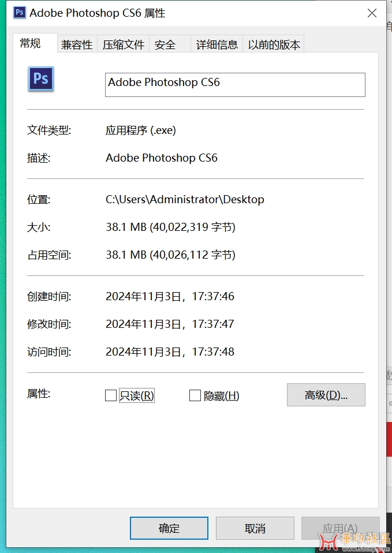Viewport: 392px width, 553px height.
Task: Enable the 只读(R) checkbox
Action: tap(111, 395)
